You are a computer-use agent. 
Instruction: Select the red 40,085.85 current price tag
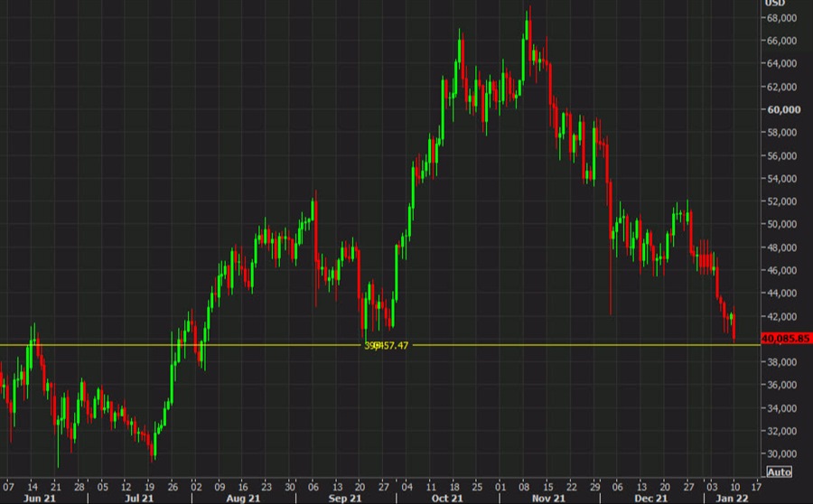point(783,339)
